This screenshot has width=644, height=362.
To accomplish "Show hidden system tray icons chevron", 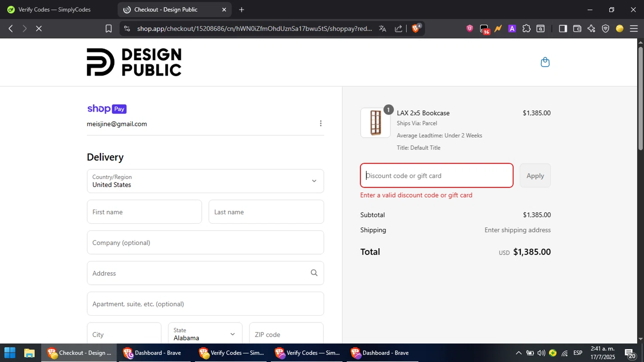I will (x=519, y=353).
